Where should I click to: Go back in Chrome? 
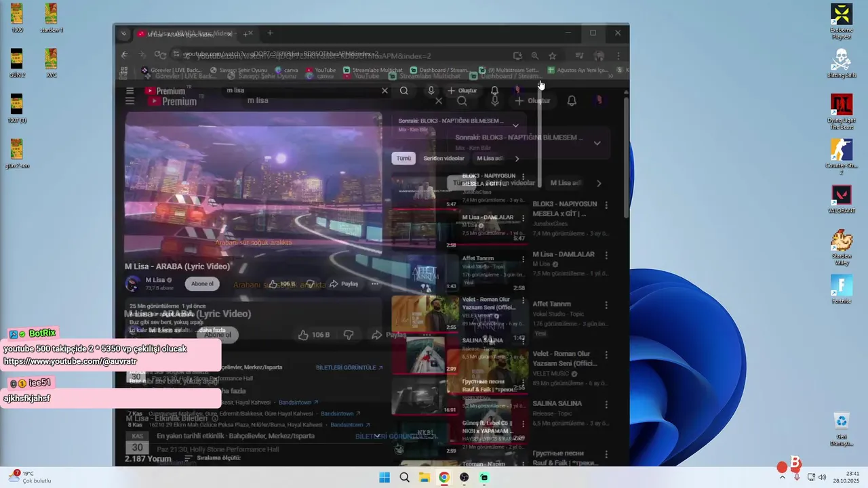(125, 55)
